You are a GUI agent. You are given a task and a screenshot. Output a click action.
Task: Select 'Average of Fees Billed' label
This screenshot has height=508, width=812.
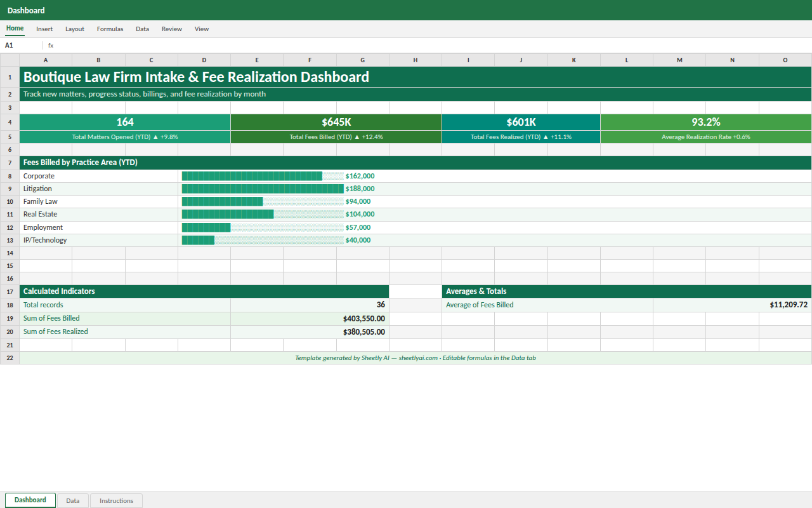[547, 305]
